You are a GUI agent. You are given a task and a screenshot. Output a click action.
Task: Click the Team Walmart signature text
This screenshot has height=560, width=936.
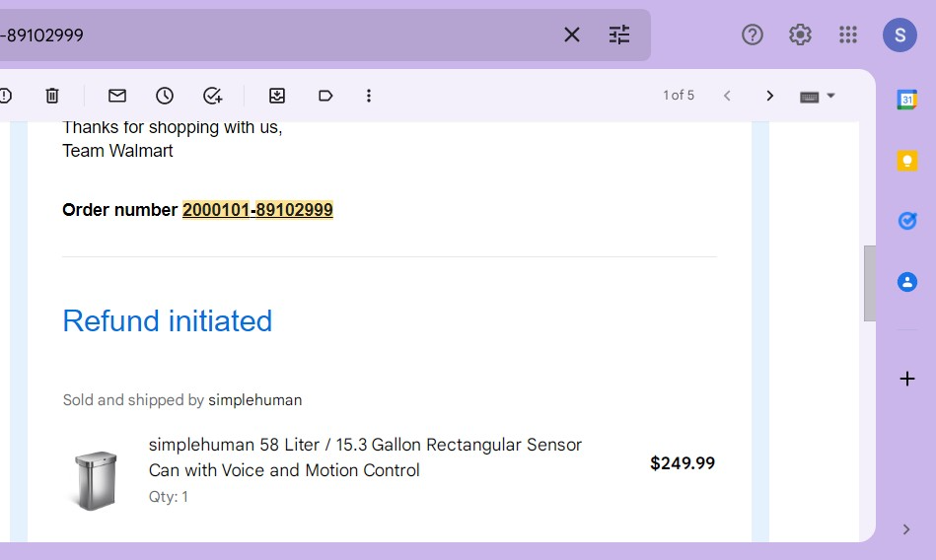pos(117,151)
